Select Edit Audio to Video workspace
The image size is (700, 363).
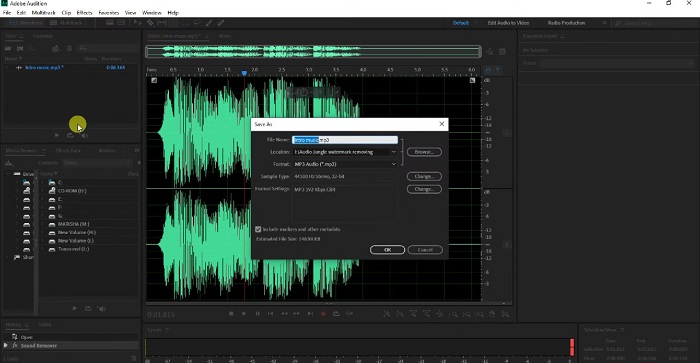point(508,23)
